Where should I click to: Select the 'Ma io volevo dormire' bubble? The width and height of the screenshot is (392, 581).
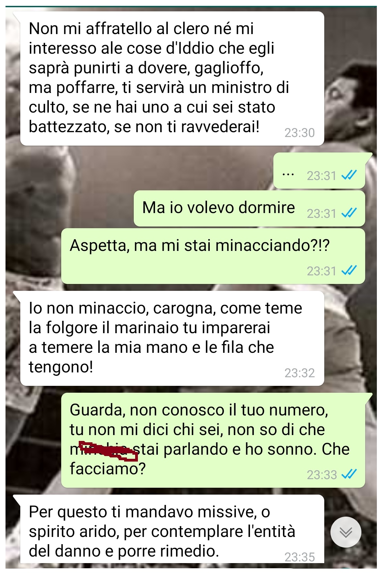pyautogui.click(x=249, y=209)
